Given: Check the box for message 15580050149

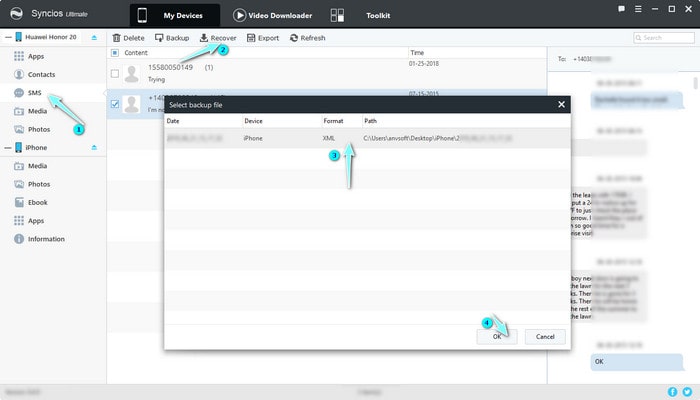Looking at the screenshot, I should click(115, 73).
